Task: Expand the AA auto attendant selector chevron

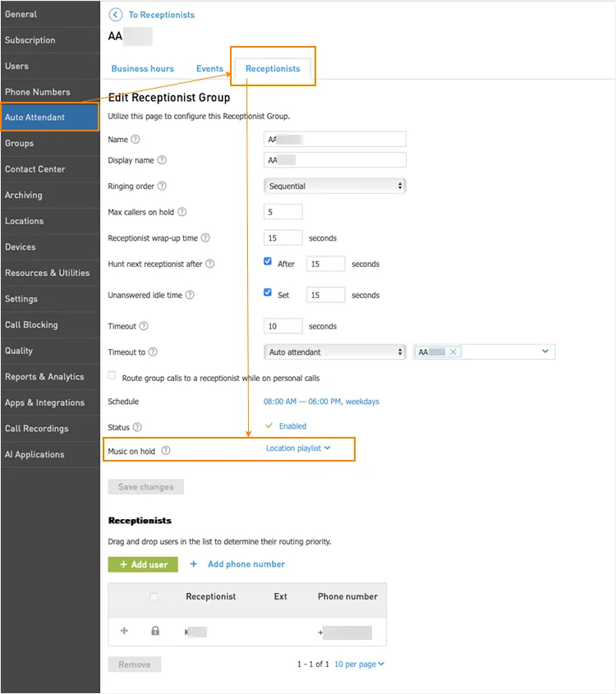Action: (545, 352)
